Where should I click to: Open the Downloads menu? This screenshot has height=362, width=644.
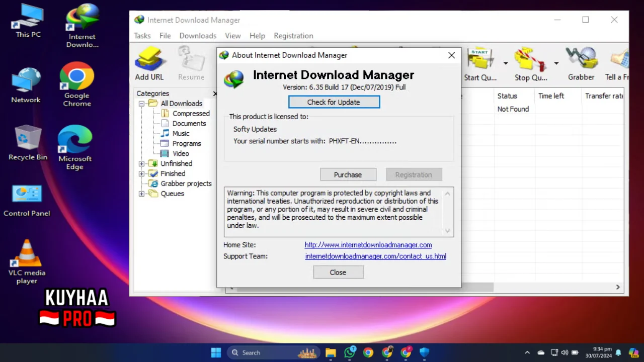point(198,36)
